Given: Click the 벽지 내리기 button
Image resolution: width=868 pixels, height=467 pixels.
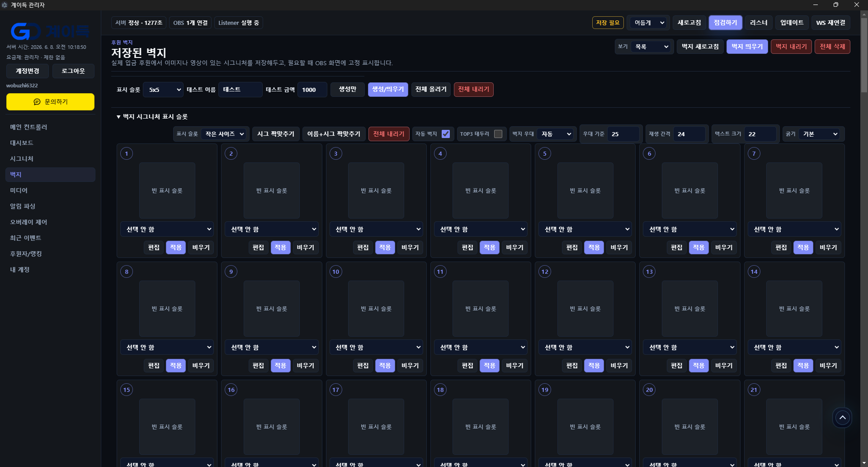Looking at the screenshot, I should (791, 47).
